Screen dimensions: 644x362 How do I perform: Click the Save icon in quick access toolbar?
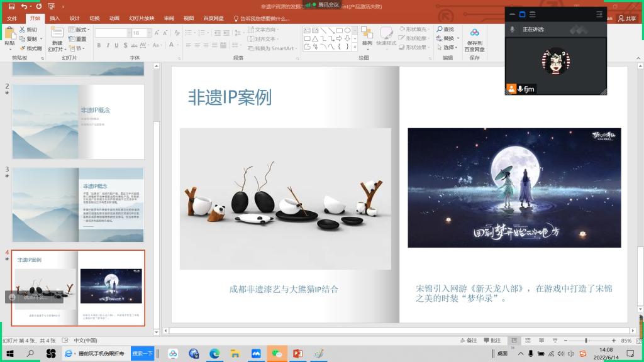pos(11,6)
